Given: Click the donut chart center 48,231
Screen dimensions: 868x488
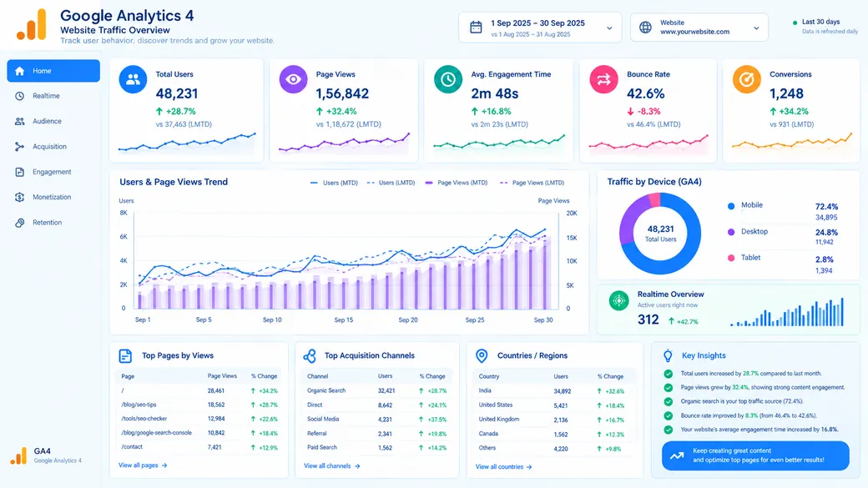Looking at the screenshot, I should point(660,229).
